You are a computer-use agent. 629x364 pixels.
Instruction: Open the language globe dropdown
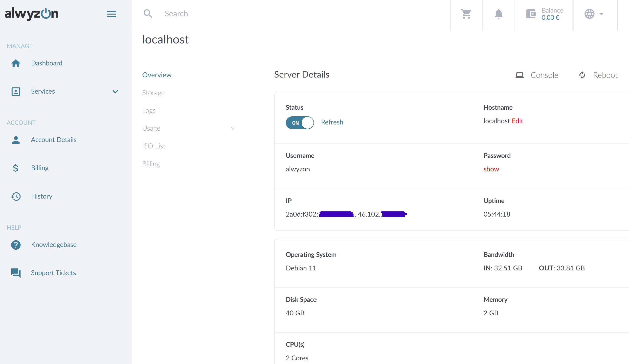tap(594, 14)
